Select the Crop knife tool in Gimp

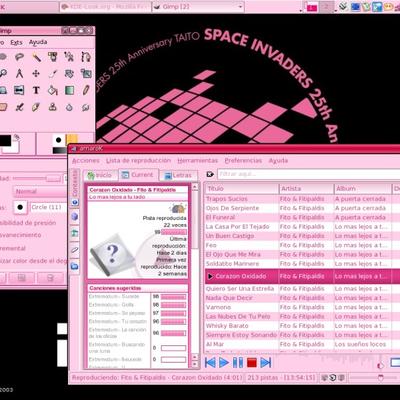(53, 73)
